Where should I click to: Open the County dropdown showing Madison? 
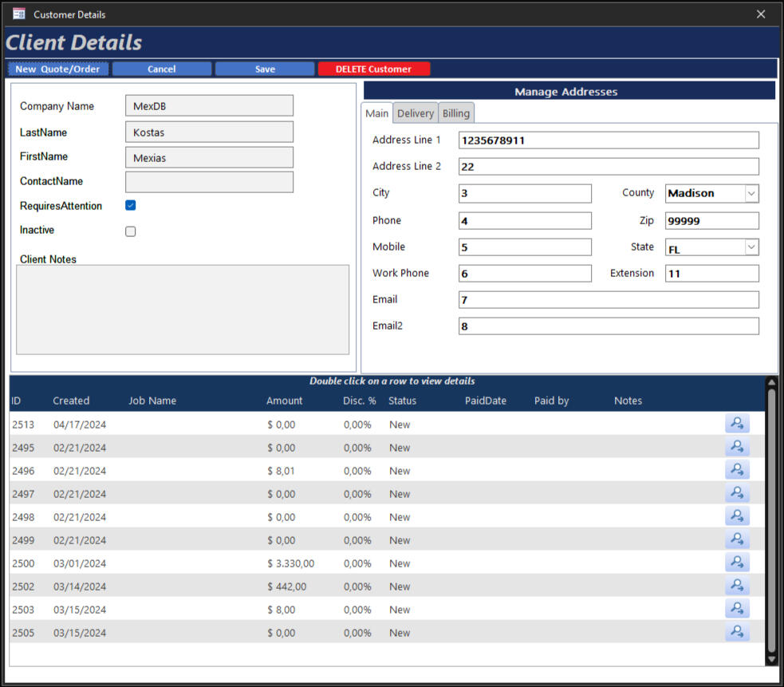(x=751, y=193)
